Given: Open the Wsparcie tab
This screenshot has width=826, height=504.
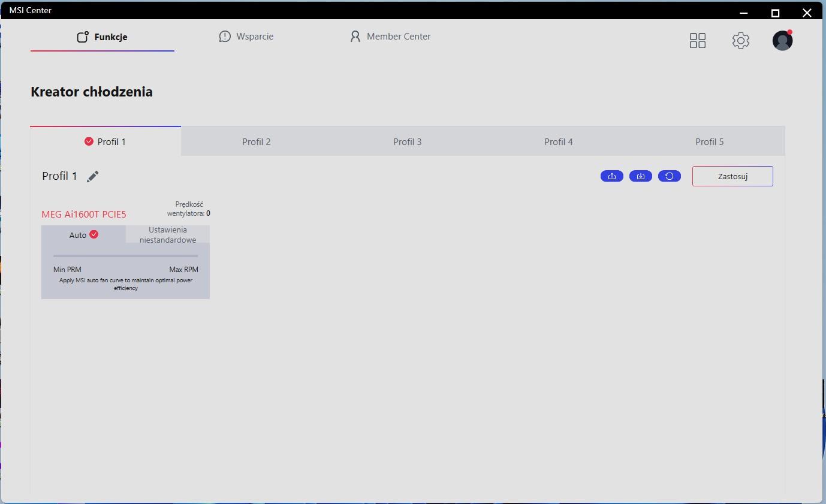Looking at the screenshot, I should click(246, 37).
